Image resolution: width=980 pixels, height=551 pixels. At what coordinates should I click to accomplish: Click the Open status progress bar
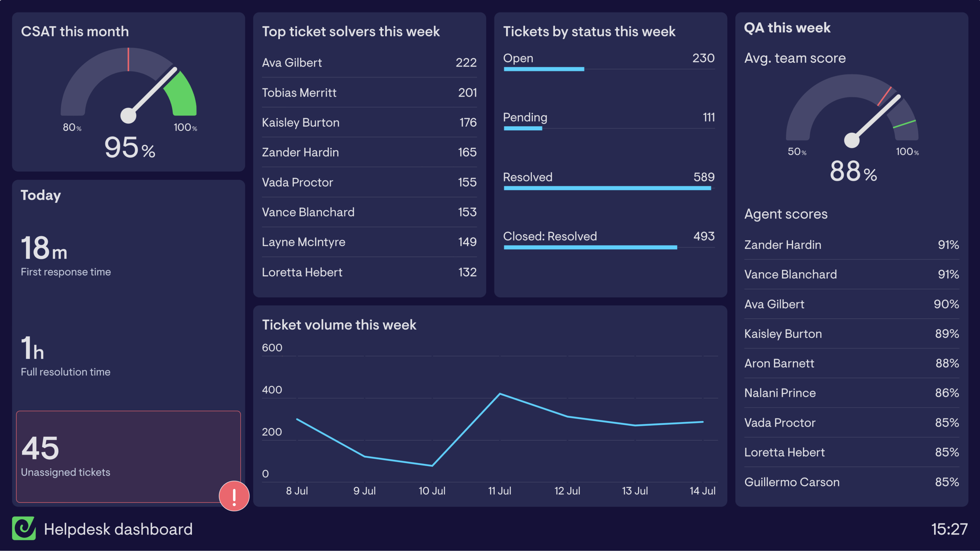(x=544, y=69)
